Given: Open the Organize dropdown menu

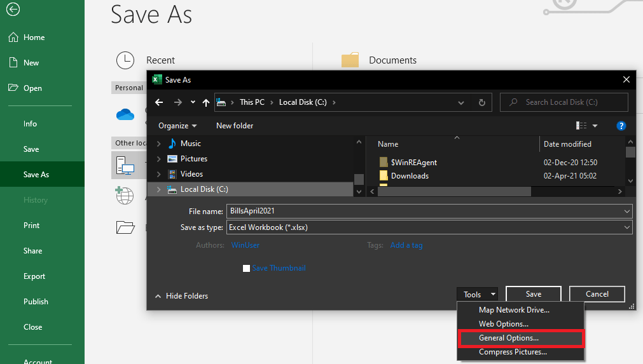Looking at the screenshot, I should pyautogui.click(x=177, y=126).
